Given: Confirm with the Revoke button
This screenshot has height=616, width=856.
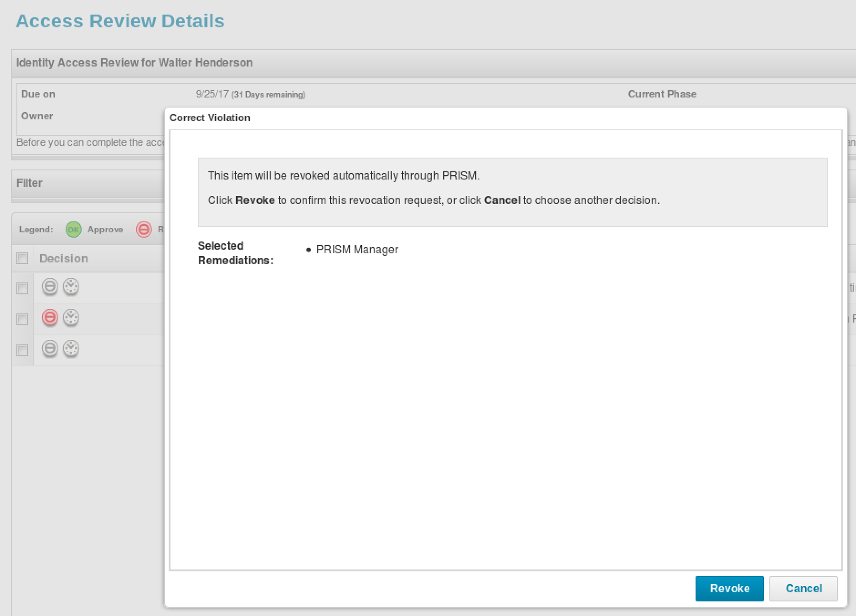Looking at the screenshot, I should (x=729, y=588).
